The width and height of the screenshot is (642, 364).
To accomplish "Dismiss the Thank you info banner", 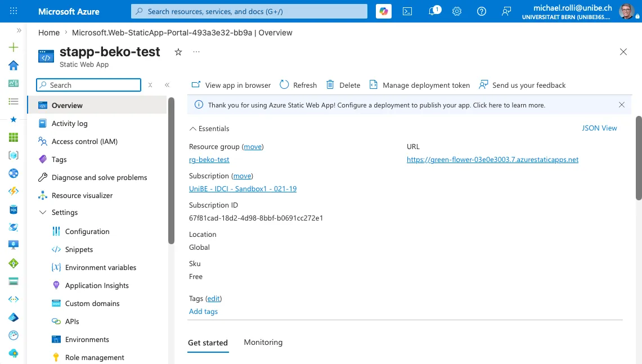I will tap(622, 105).
